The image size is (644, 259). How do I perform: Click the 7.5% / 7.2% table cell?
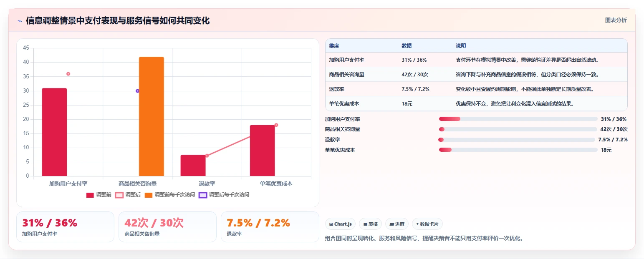tap(415, 89)
